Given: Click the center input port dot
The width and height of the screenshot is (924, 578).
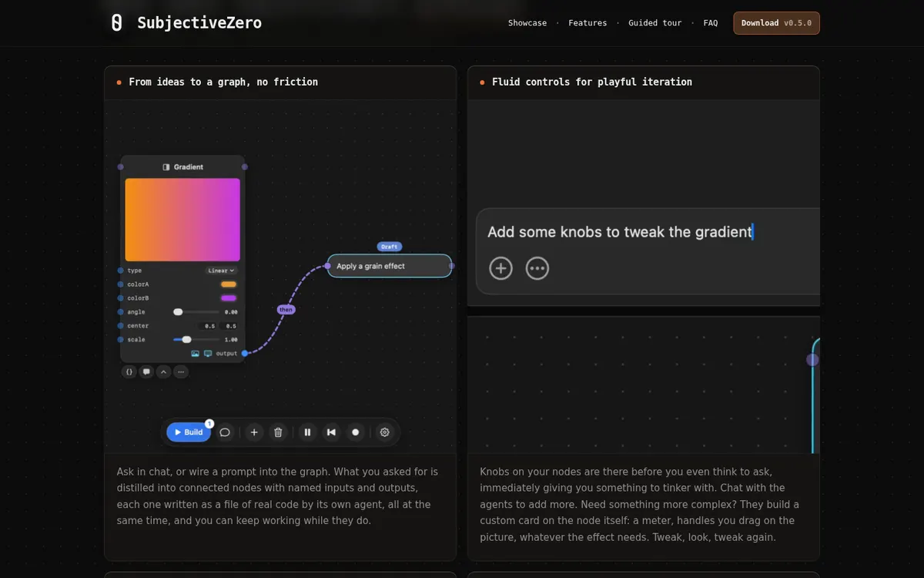Looking at the screenshot, I should (x=120, y=326).
